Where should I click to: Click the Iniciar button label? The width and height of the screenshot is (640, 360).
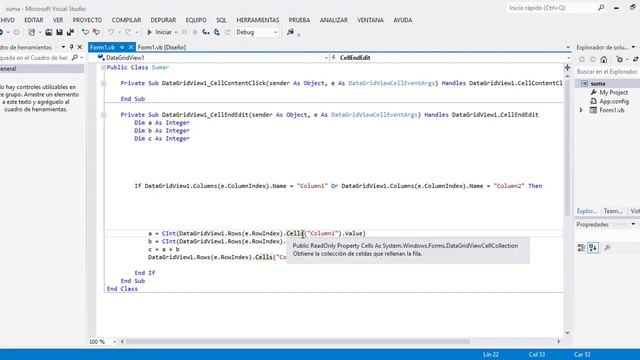tap(163, 32)
